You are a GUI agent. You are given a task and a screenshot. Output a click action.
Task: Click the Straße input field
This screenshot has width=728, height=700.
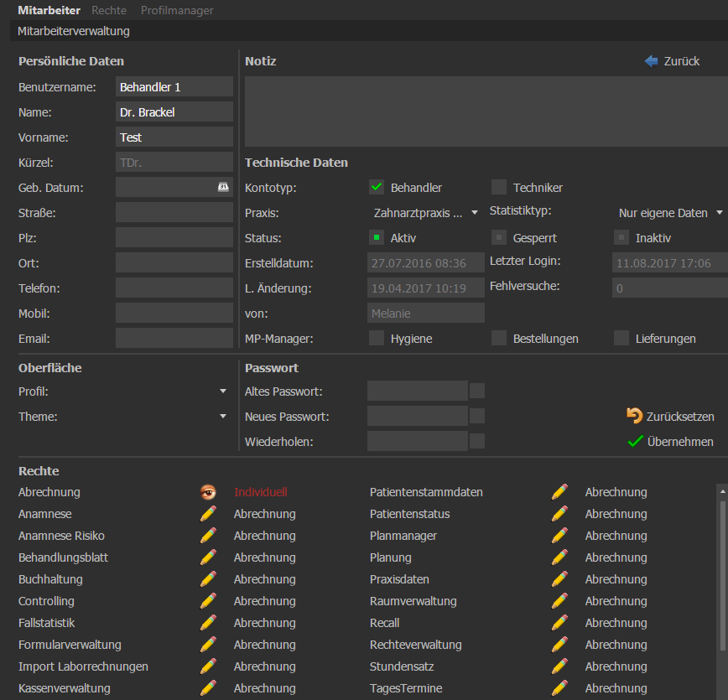(x=174, y=213)
